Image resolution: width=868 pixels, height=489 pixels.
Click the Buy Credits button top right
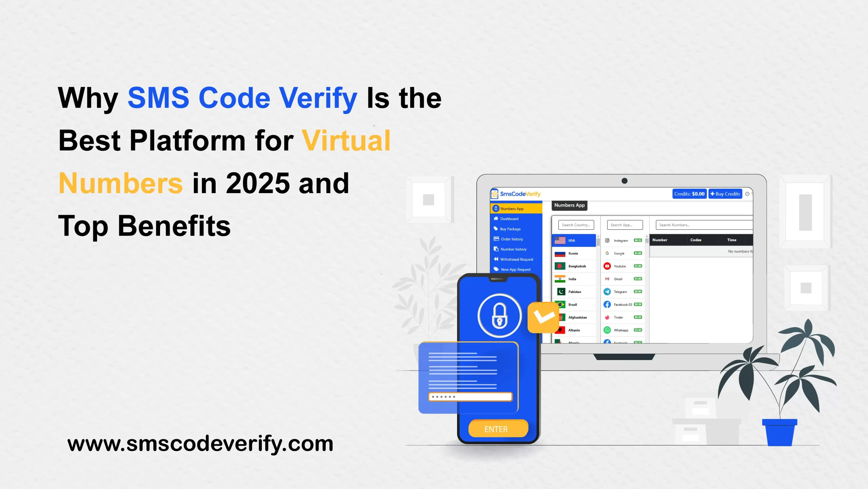coord(726,193)
